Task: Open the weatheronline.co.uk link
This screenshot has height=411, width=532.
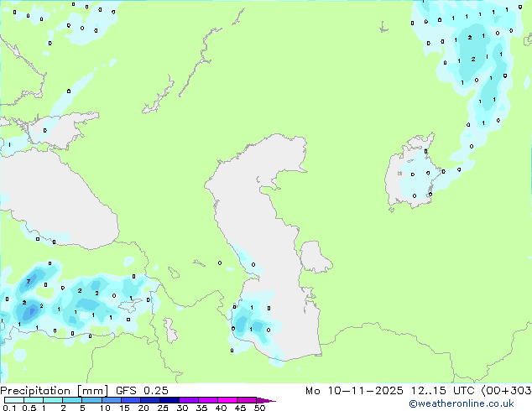Action: (462, 403)
